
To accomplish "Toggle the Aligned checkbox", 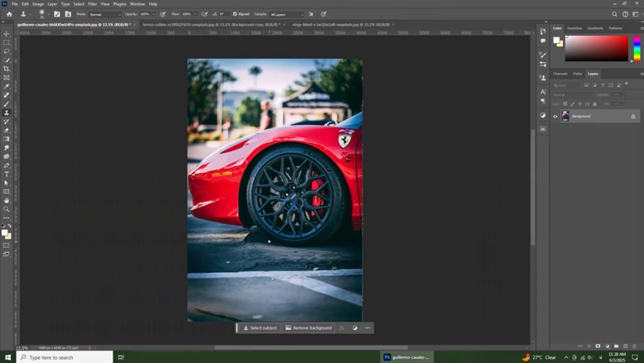I will pyautogui.click(x=235, y=14).
